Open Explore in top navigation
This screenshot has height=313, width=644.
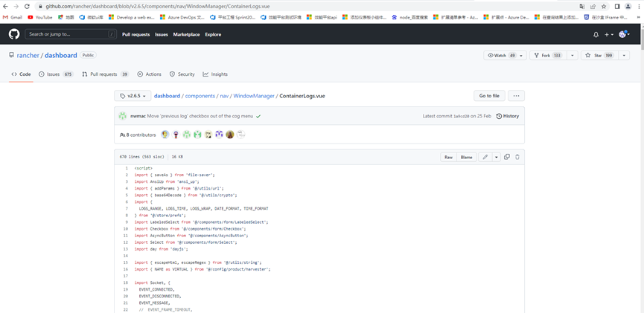click(x=213, y=34)
